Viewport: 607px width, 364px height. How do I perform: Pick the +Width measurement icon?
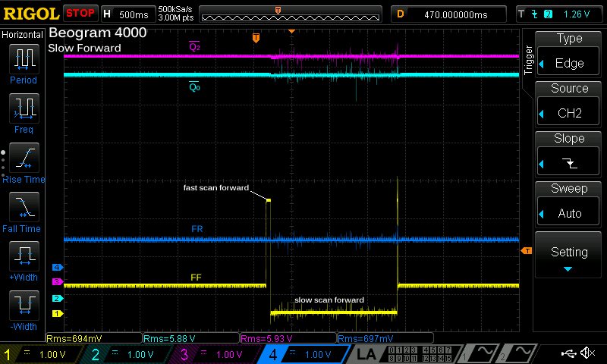pos(24,259)
